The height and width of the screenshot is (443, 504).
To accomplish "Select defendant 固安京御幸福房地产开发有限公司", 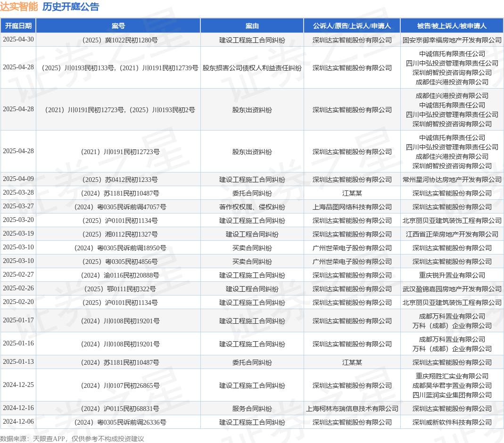I will pos(452,40).
